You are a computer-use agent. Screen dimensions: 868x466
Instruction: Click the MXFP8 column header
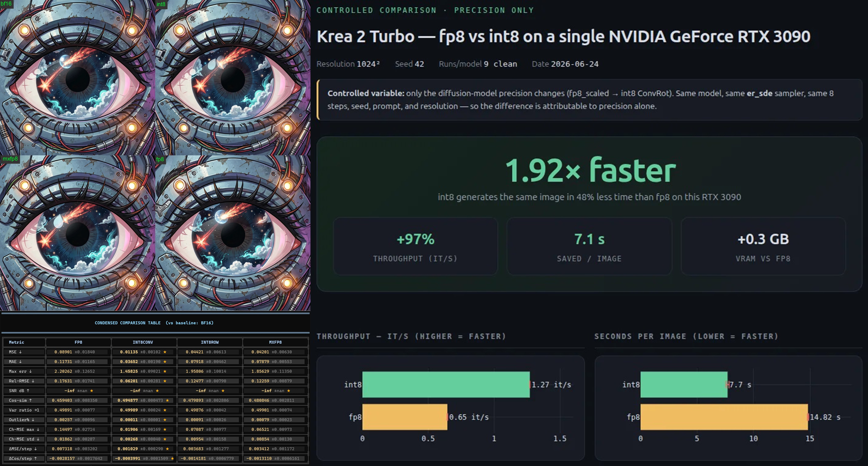coord(275,342)
